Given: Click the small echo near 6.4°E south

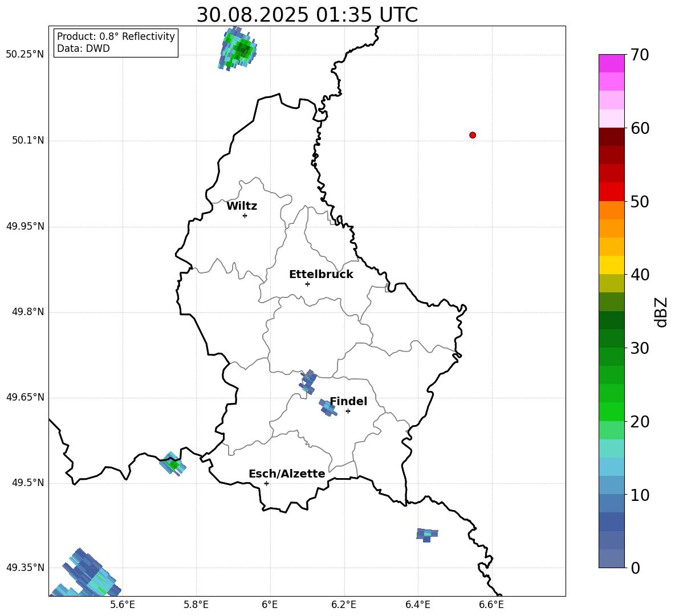Looking at the screenshot, I should click(x=427, y=535).
